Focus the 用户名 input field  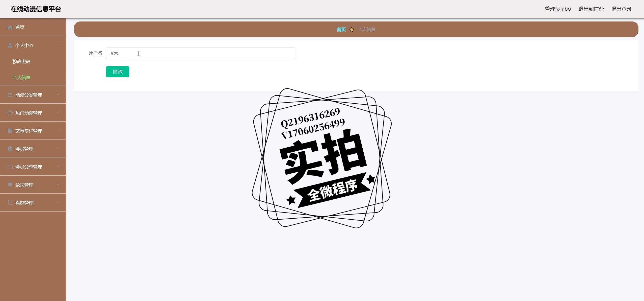click(201, 53)
